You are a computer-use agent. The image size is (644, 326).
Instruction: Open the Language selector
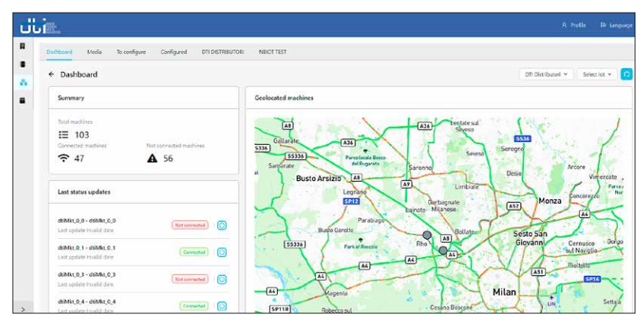tap(616, 25)
